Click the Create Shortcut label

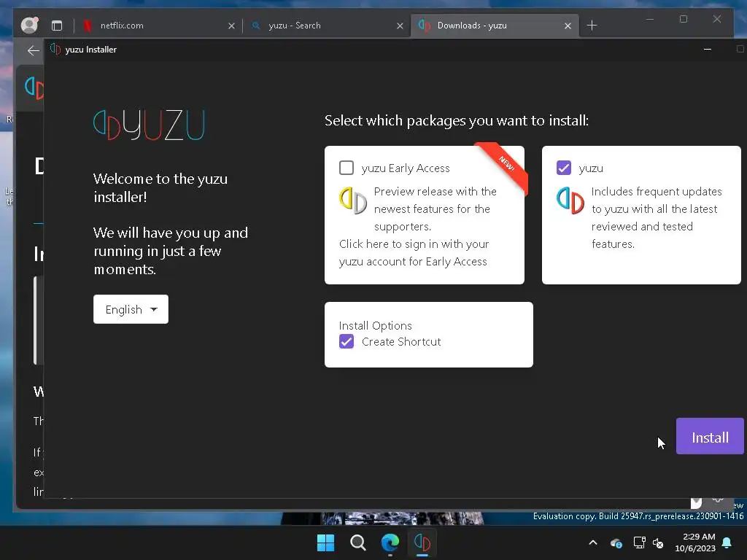tap(401, 342)
